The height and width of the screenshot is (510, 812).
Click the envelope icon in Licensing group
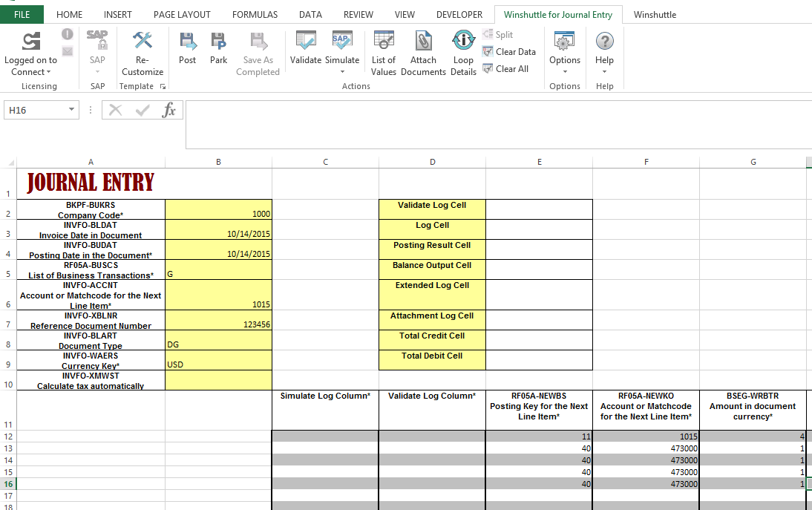(x=68, y=51)
